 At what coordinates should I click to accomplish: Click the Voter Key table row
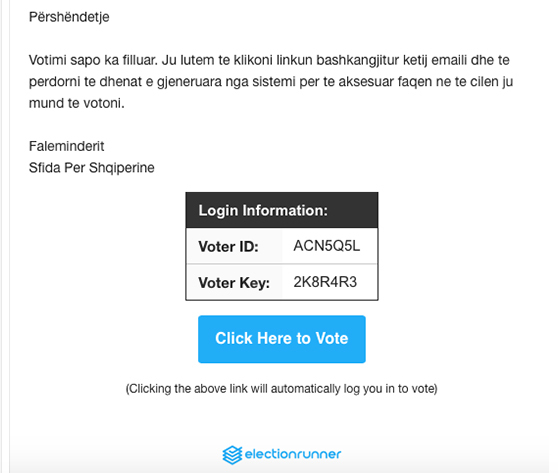(281, 282)
